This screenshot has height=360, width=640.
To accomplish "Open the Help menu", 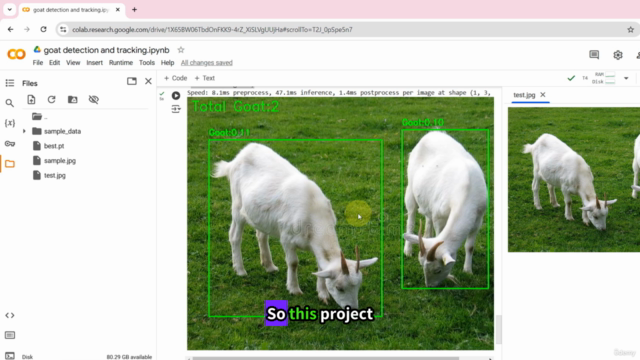I will pyautogui.click(x=167, y=62).
